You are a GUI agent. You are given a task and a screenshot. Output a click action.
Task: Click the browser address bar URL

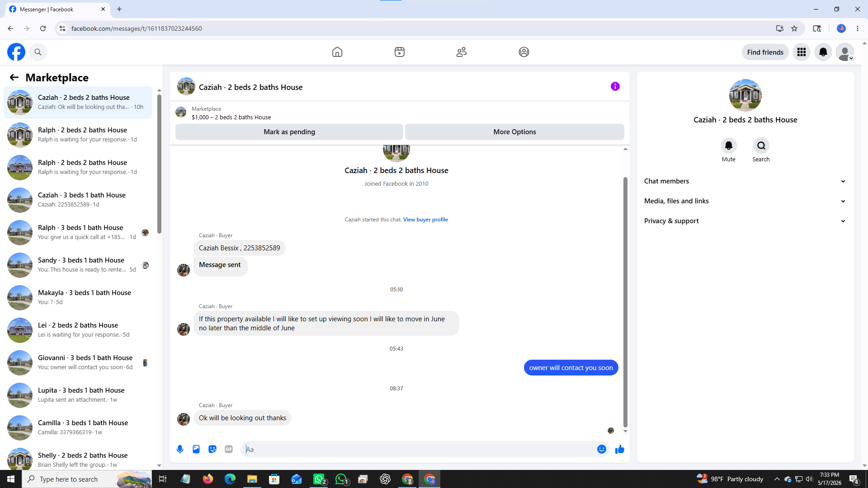pyautogui.click(x=137, y=28)
